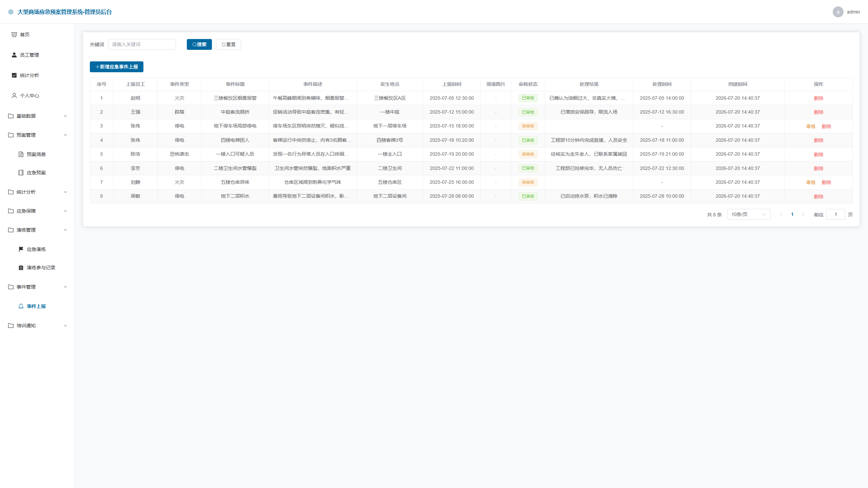Click 审核 for 五楼仓库异味 row
Viewport: 868px width, 488px height.
click(x=811, y=182)
